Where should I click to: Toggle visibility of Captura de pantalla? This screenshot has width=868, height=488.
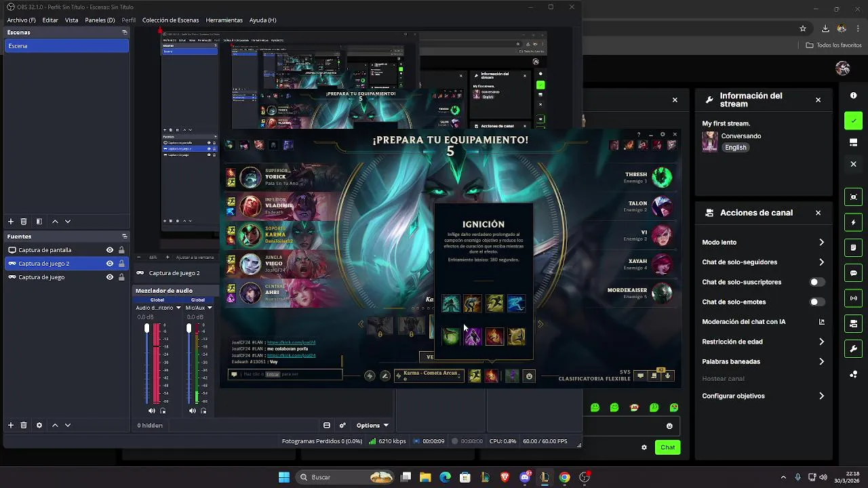[110, 250]
